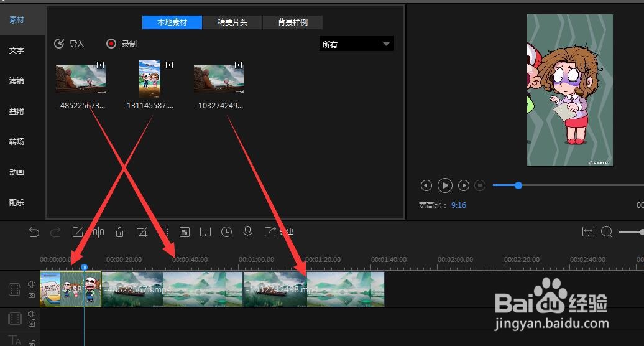Move the preview progress slider handle
Image resolution: width=644 pixels, height=346 pixels.
(x=518, y=185)
